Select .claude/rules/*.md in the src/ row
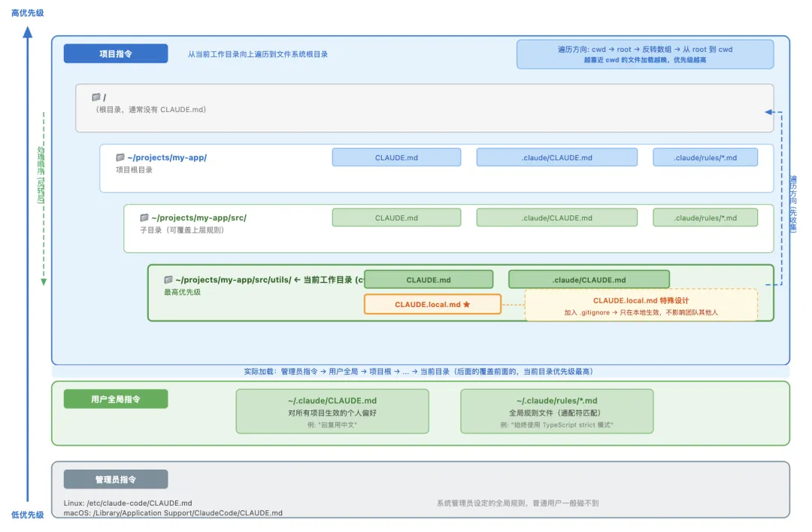Viewport: 812px width, 532px height. coord(705,217)
